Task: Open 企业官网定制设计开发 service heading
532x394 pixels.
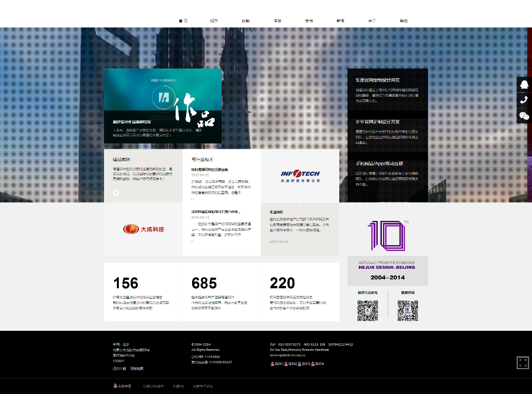Action: (378, 122)
